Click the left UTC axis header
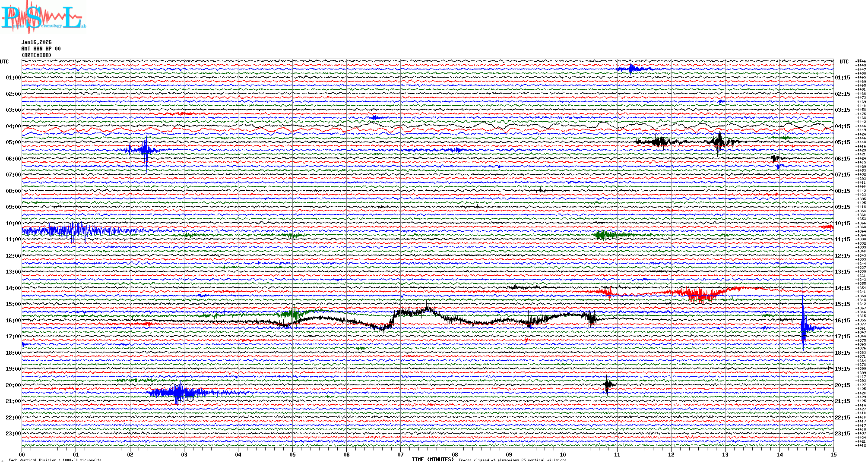Screen dimensions: 868x466 pos(4,62)
